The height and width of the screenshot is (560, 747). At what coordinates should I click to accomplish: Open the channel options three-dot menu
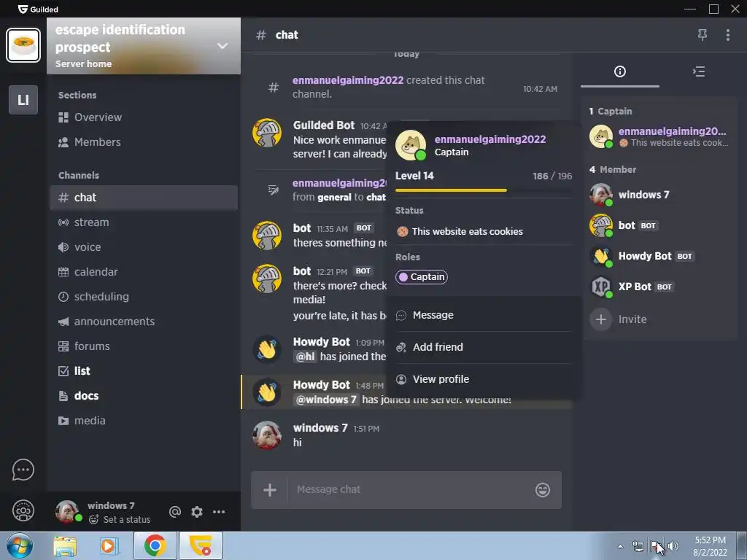pyautogui.click(x=728, y=35)
